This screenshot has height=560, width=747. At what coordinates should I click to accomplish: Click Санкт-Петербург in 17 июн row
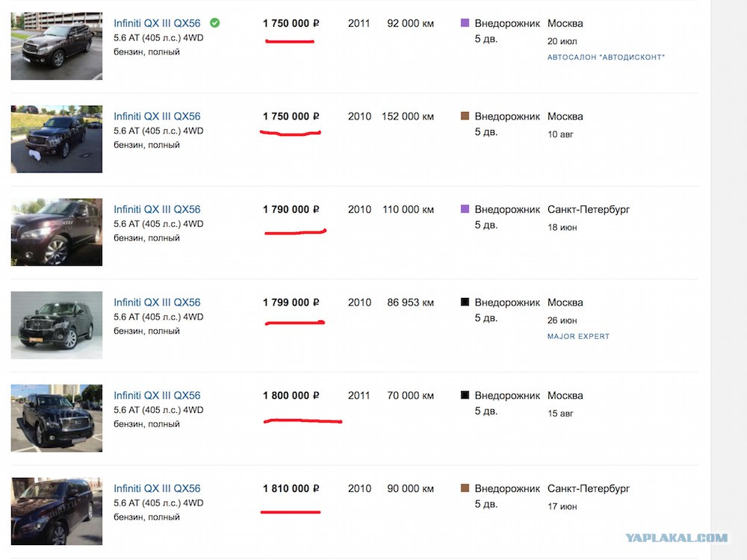pos(589,488)
